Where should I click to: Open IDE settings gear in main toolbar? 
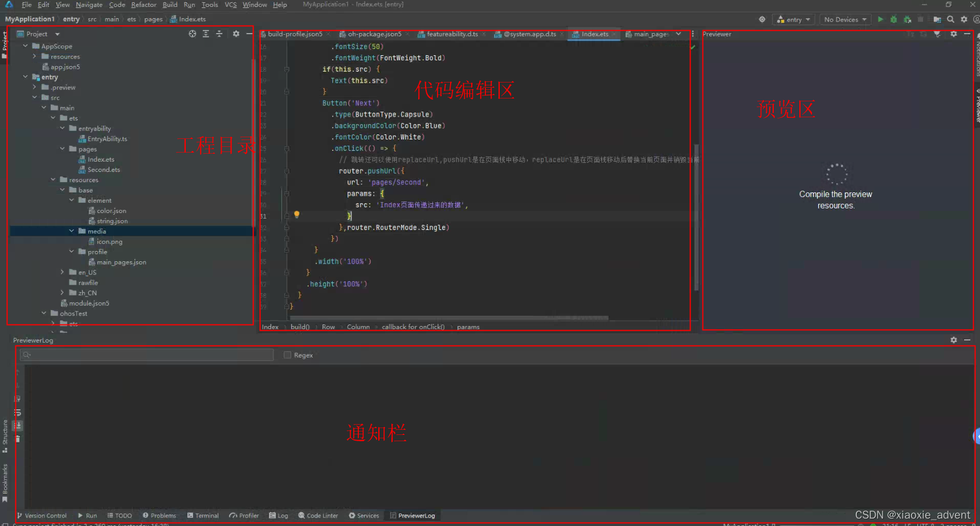[x=964, y=19]
